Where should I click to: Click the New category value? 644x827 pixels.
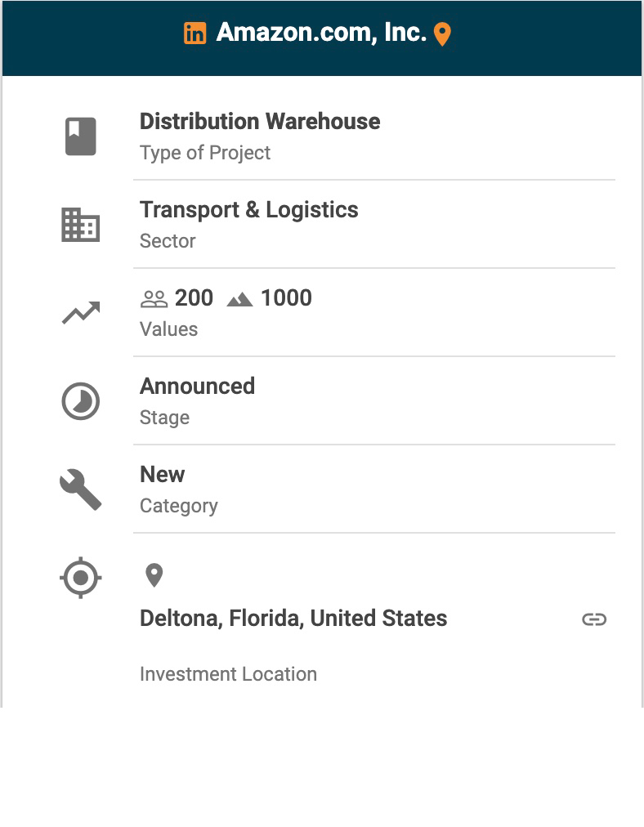coord(163,475)
